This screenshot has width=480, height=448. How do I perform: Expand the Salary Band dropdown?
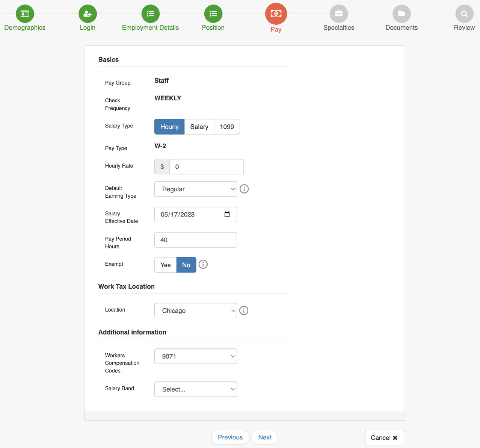click(195, 389)
